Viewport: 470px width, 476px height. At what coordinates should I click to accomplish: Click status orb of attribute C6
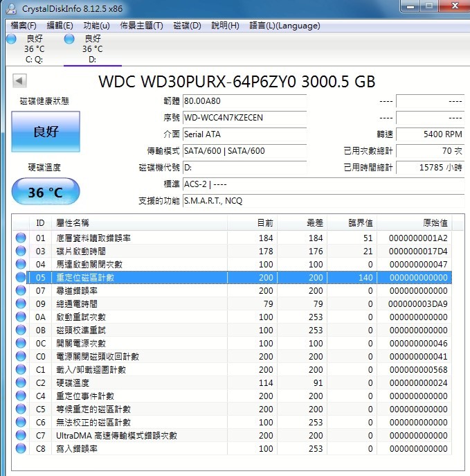[x=21, y=422]
